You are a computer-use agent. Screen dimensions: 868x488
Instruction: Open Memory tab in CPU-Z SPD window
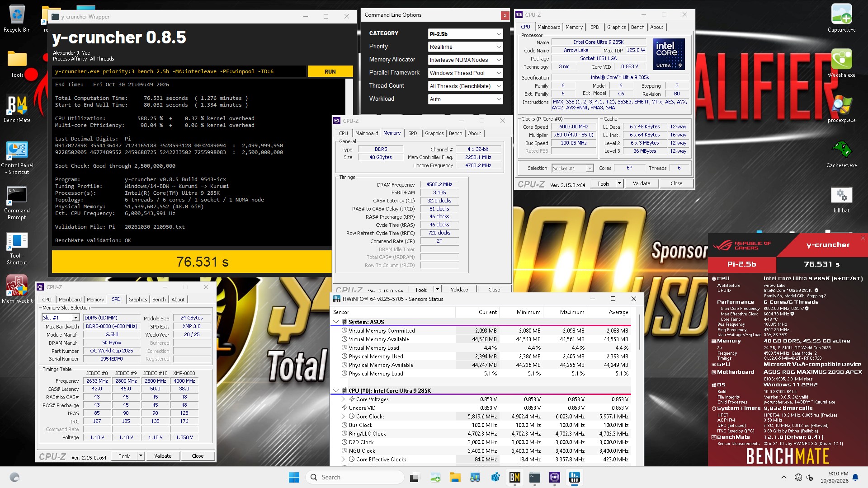(x=95, y=300)
